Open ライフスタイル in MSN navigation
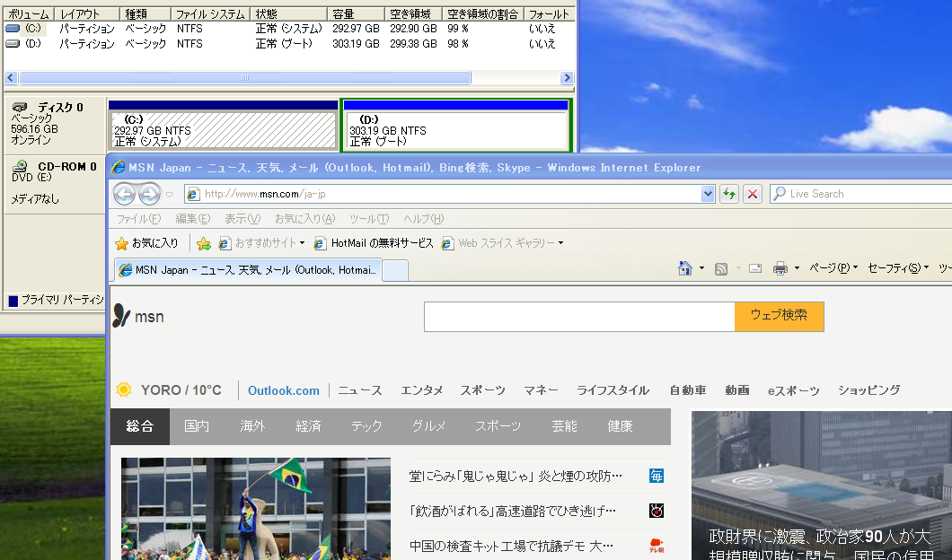Image resolution: width=952 pixels, height=560 pixels. 613,390
